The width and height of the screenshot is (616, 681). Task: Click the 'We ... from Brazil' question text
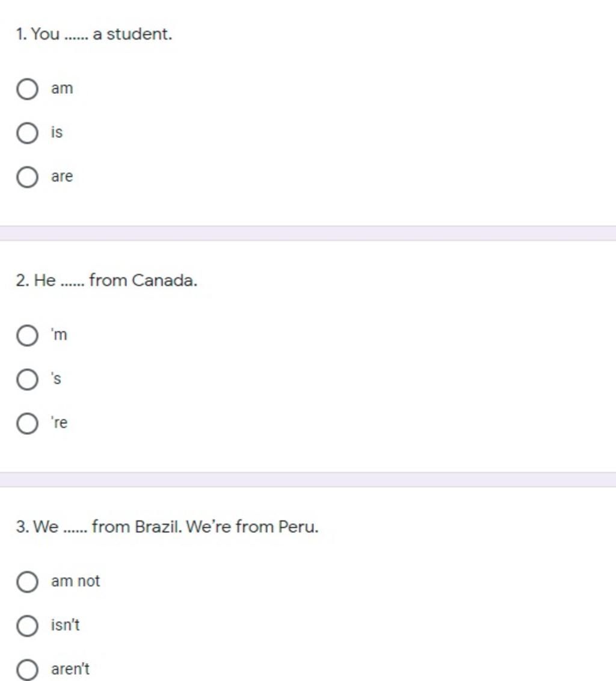167,526
